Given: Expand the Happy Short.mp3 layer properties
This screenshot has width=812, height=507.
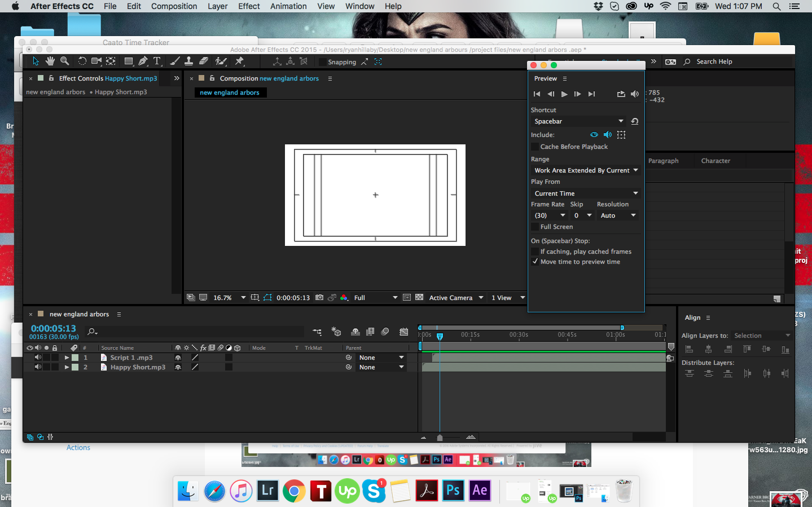Looking at the screenshot, I should (x=67, y=367).
